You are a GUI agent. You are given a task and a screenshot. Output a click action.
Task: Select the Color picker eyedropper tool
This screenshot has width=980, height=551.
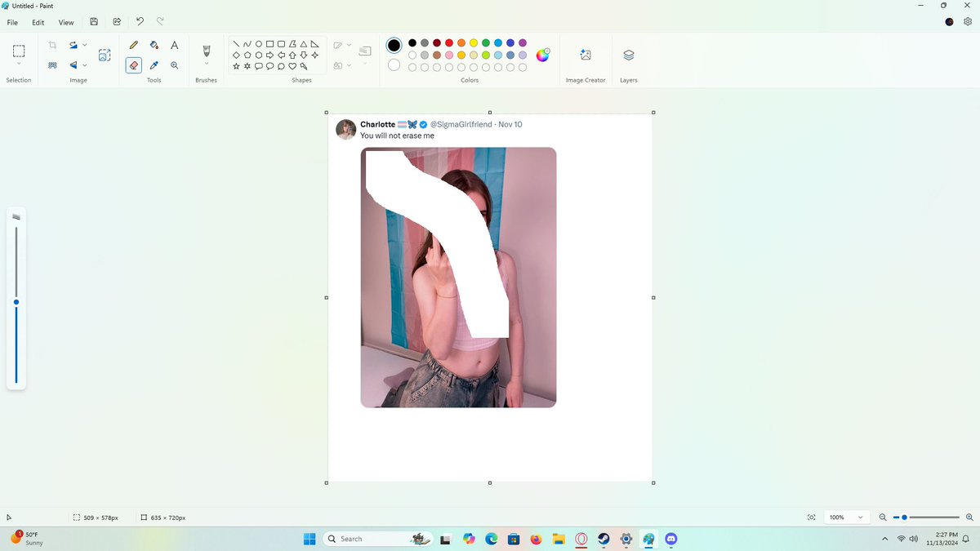coord(154,65)
